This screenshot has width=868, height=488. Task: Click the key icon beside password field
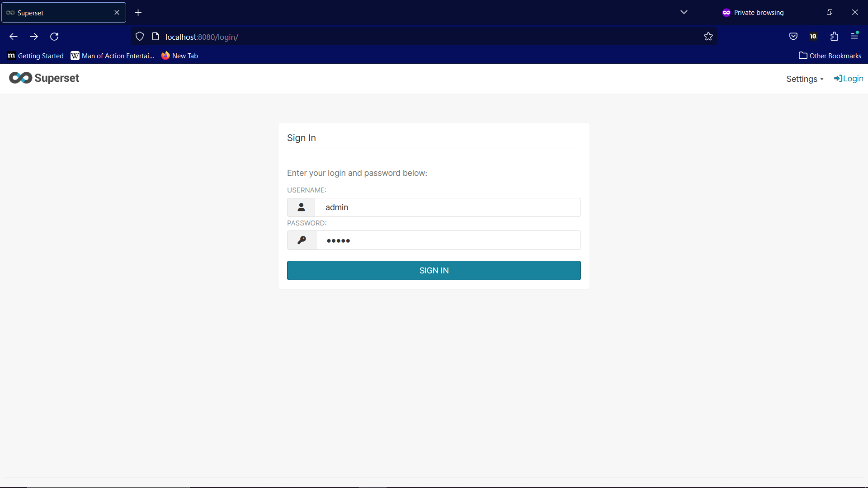(x=302, y=240)
